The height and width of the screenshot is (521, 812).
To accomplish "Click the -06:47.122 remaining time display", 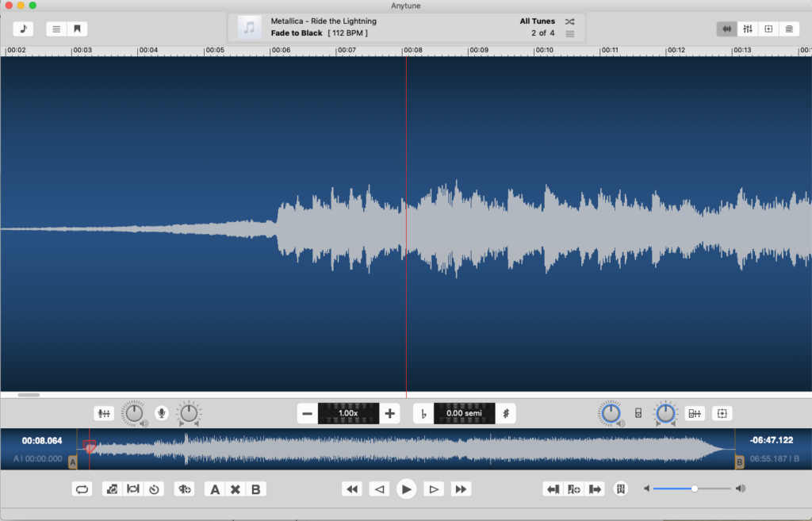I will pos(772,440).
